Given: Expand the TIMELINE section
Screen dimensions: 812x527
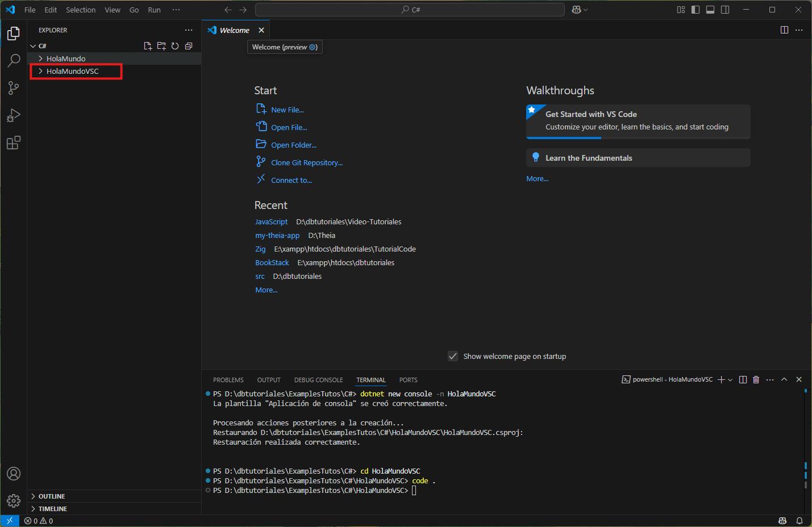Looking at the screenshot, I should (x=114, y=509).
